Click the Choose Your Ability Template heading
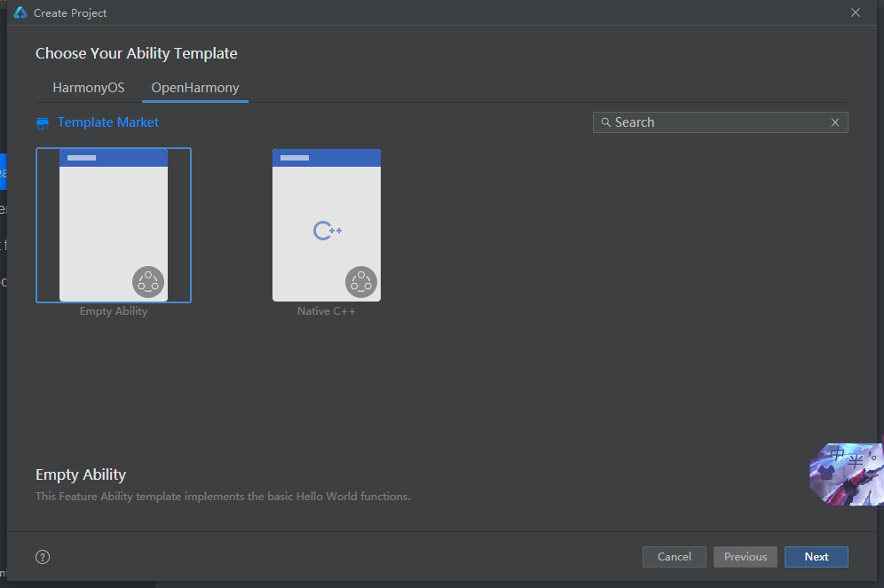884x588 pixels. point(137,53)
